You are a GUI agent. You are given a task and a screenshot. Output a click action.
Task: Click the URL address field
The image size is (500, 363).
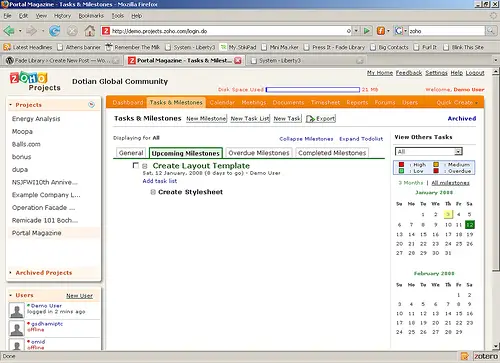point(228,31)
